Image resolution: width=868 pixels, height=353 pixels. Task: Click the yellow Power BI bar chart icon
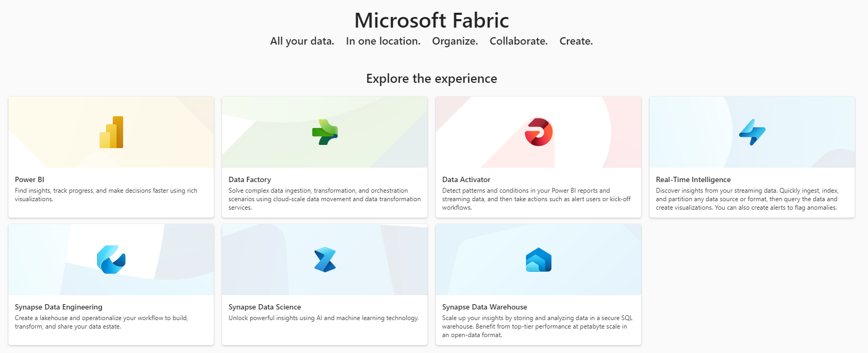click(x=111, y=132)
